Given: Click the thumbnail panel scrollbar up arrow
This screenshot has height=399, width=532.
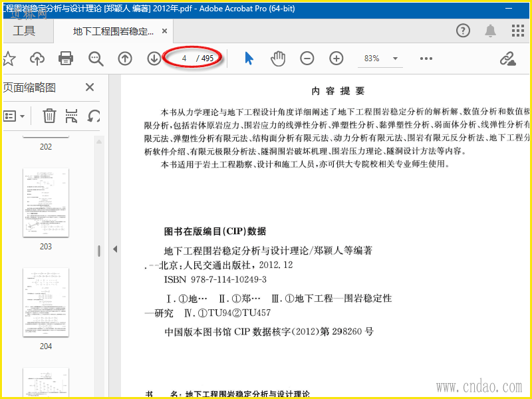Looking at the screenshot, I should coord(99,142).
